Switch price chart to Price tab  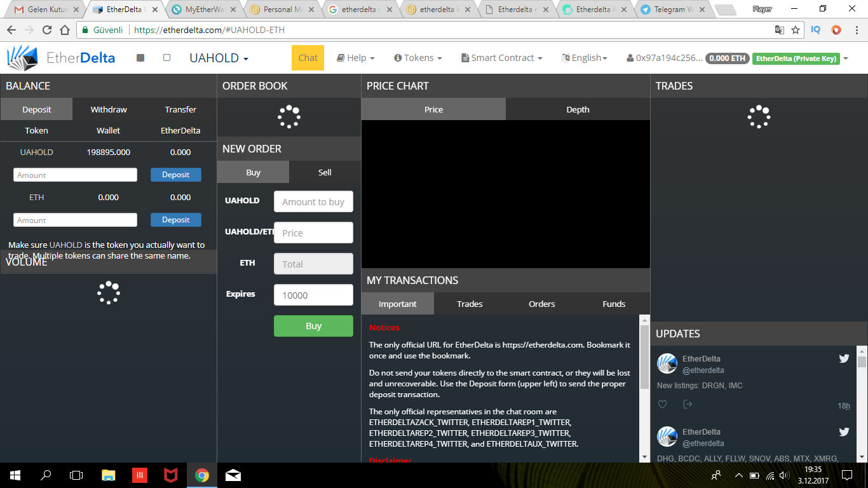coord(433,109)
